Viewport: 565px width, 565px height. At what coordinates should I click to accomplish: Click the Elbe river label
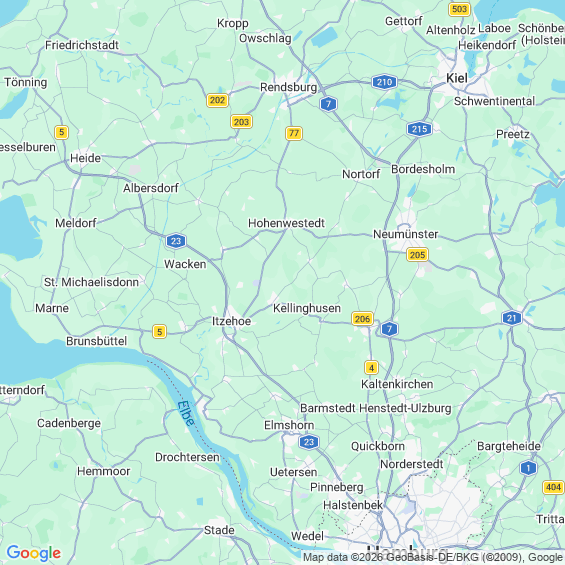(x=186, y=413)
